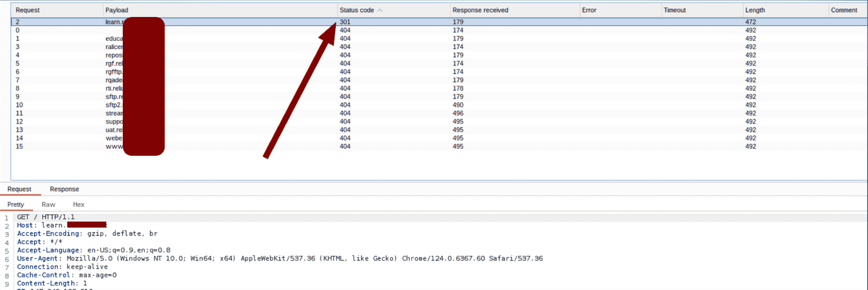The width and height of the screenshot is (868, 290).
Task: Select the Raw view tab
Action: point(49,204)
